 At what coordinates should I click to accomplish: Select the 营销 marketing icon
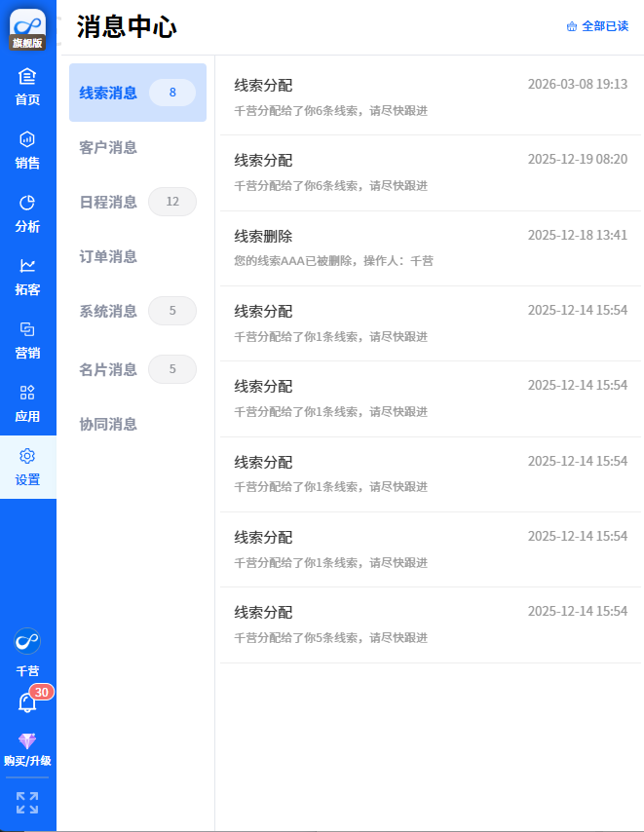click(x=27, y=329)
